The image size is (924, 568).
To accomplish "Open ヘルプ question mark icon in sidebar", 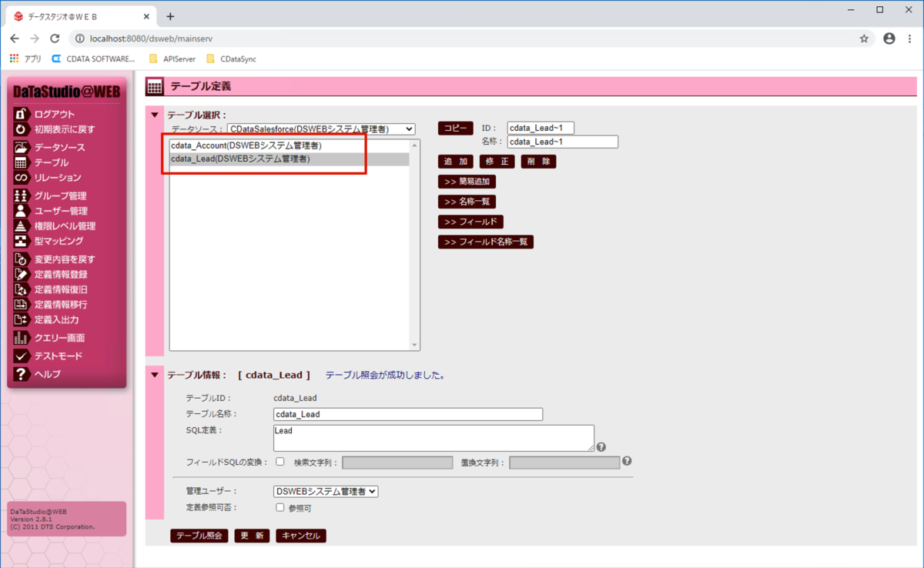I will [x=22, y=374].
